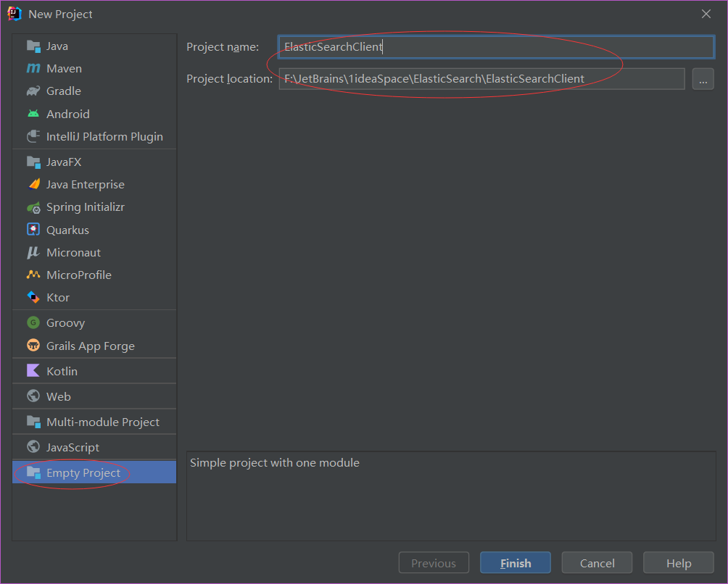Click the 'Project name:' label
Viewport: 728px width, 584px height.
click(x=223, y=47)
